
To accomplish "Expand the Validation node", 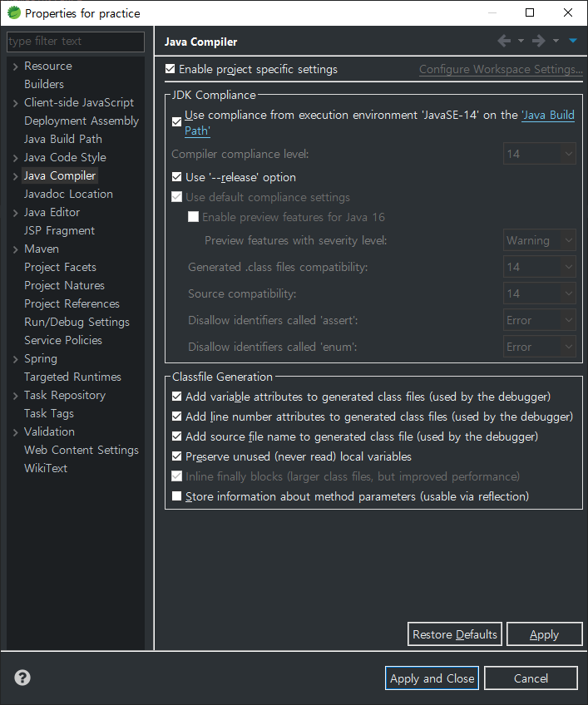I will pyautogui.click(x=16, y=432).
